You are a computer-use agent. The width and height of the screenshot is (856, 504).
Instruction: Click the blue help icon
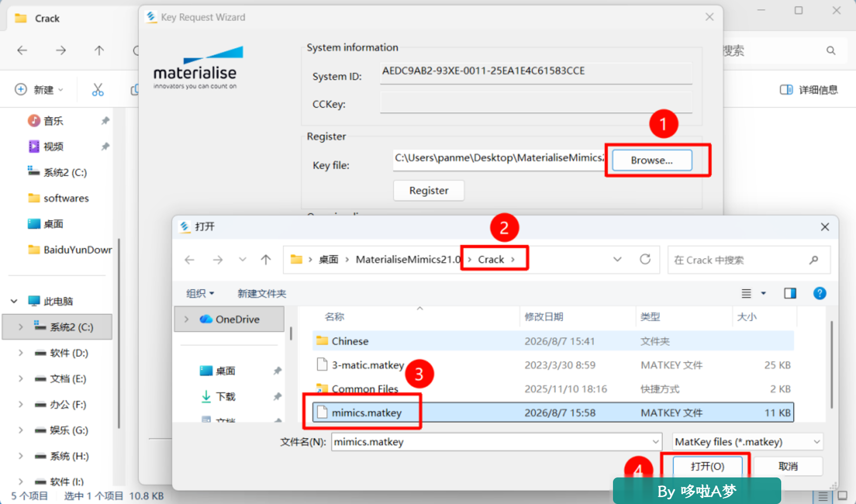[820, 294]
